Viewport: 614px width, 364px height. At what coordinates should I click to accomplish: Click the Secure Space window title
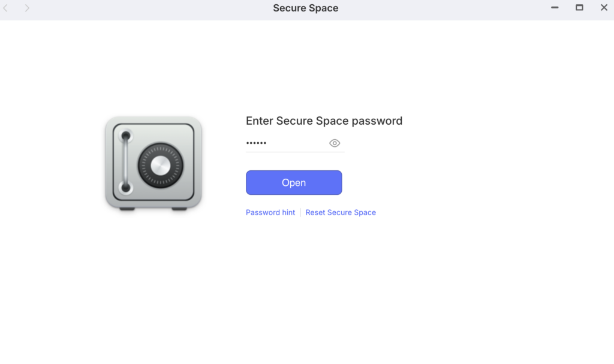click(x=306, y=8)
